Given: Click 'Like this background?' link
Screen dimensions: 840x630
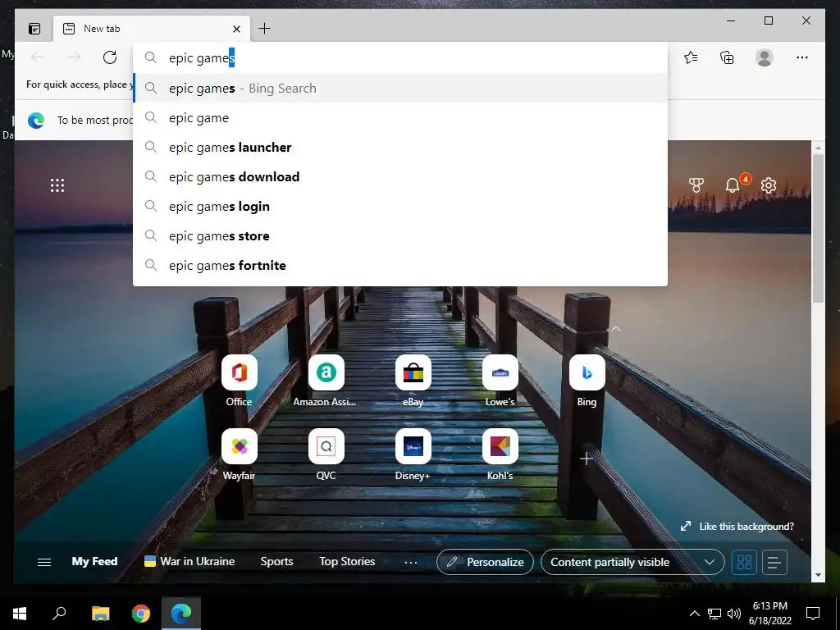Looking at the screenshot, I should (x=737, y=527).
